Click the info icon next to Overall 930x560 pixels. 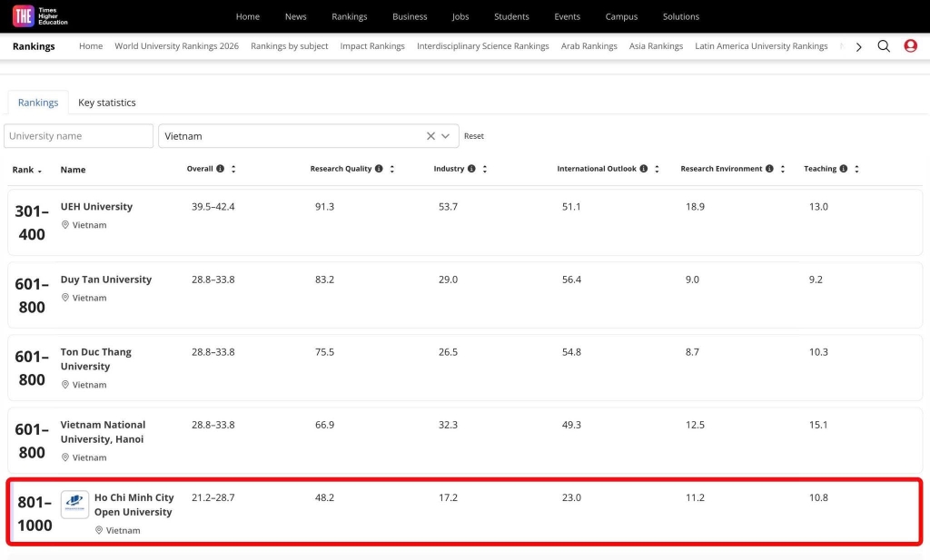click(221, 169)
